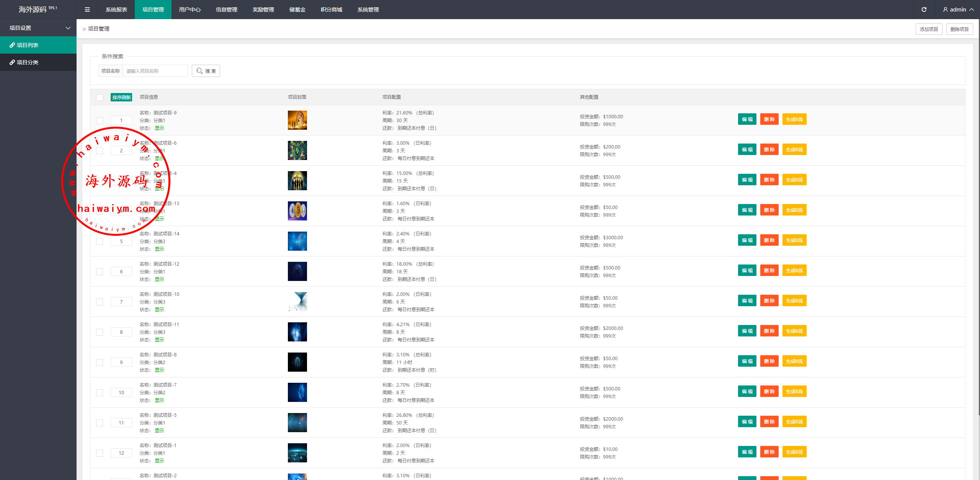The width and height of the screenshot is (980, 480).
Task: Focus the 项目名称 search input field
Action: [155, 71]
